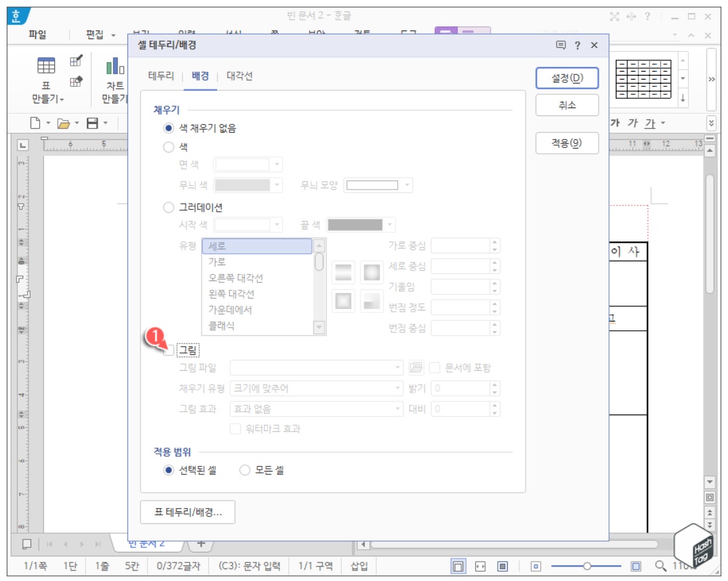This screenshot has height=581, width=728.
Task: Open the 그림 파일 combo box
Action: pos(316,367)
